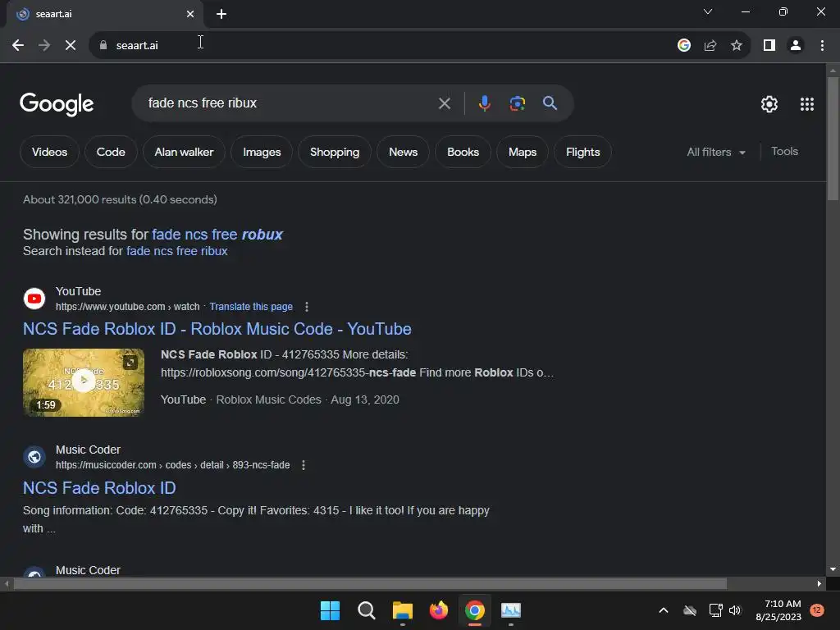Open taskbar Search
This screenshot has width=840, height=630.
point(367,610)
